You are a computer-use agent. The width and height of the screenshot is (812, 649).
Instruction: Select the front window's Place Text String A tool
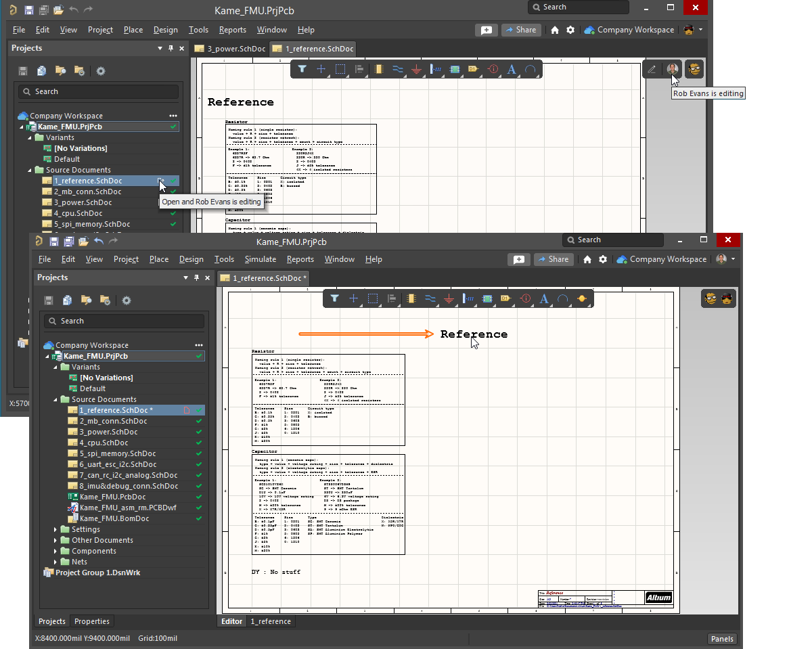[x=544, y=298]
